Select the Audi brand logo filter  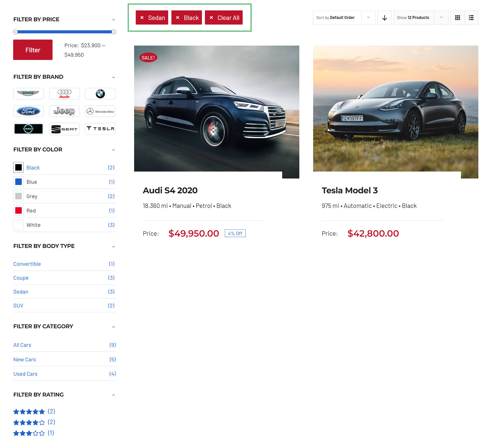point(64,94)
